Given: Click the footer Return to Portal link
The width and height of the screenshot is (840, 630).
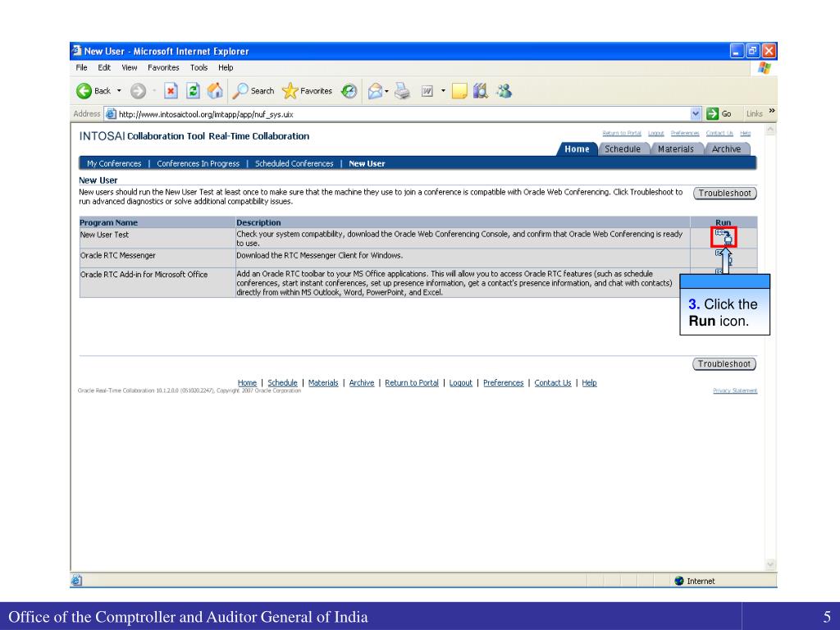Looking at the screenshot, I should click(x=412, y=382).
